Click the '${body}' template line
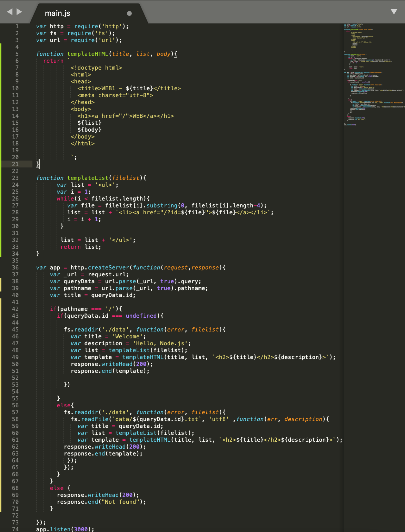 (x=89, y=130)
